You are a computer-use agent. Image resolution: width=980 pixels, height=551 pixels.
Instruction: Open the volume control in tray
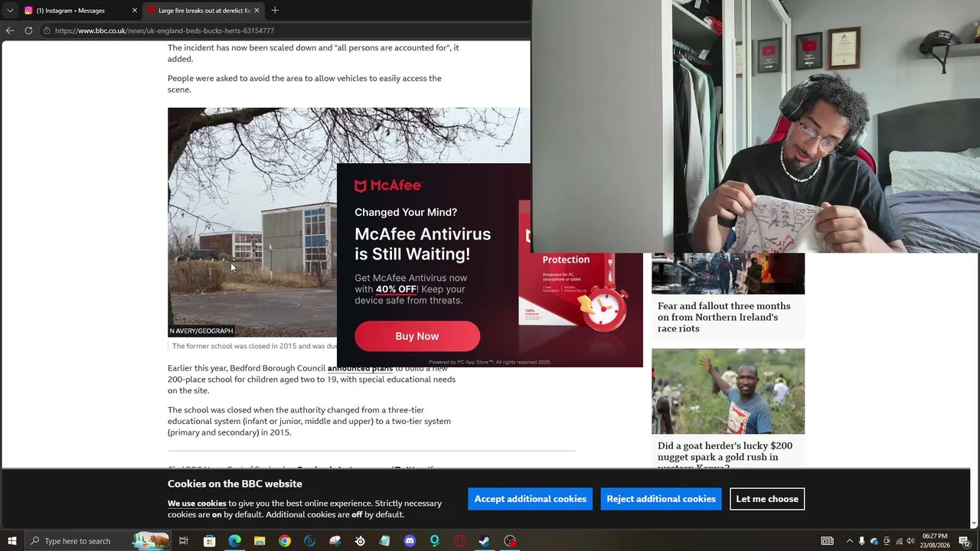tap(910, 541)
